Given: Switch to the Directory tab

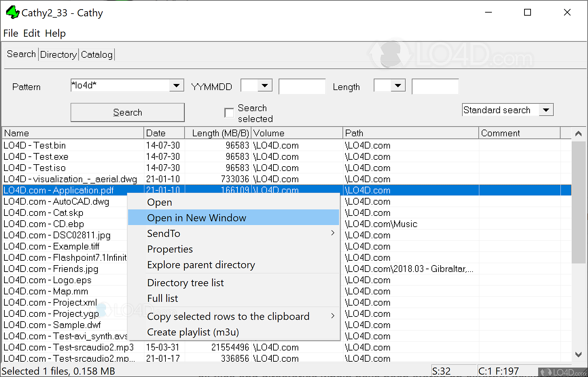Looking at the screenshot, I should point(58,55).
